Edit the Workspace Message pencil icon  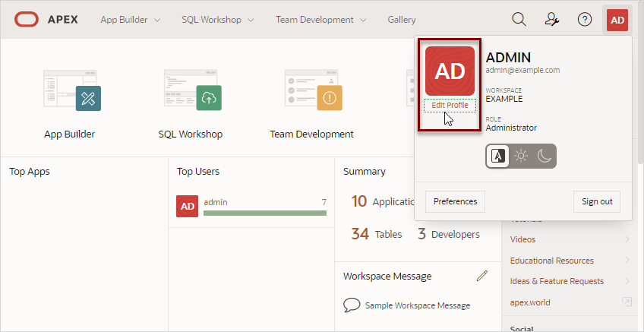point(481,276)
